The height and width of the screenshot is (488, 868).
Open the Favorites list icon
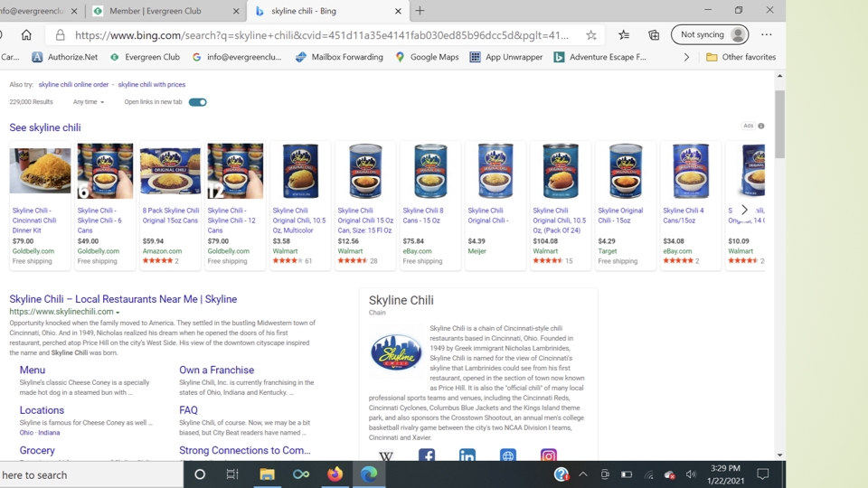coord(624,35)
